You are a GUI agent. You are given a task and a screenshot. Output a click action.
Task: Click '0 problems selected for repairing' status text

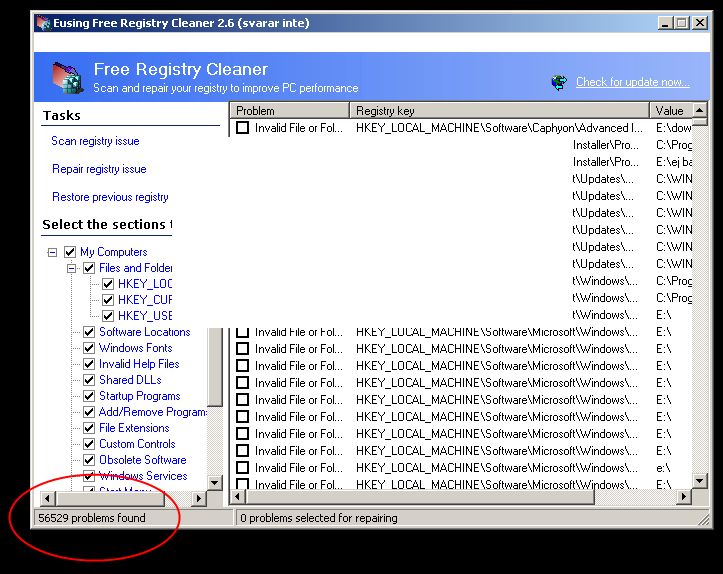319,518
